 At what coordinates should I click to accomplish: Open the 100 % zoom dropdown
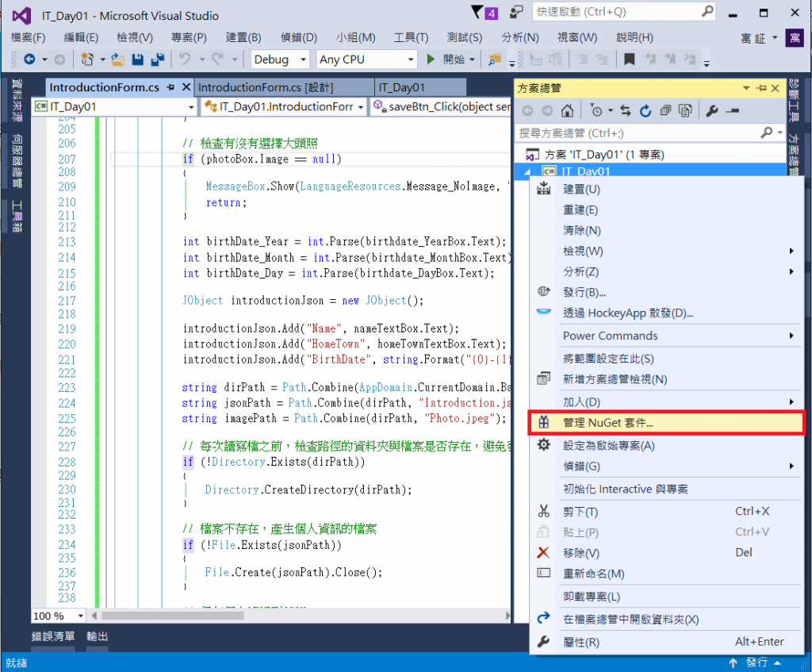[x=81, y=616]
